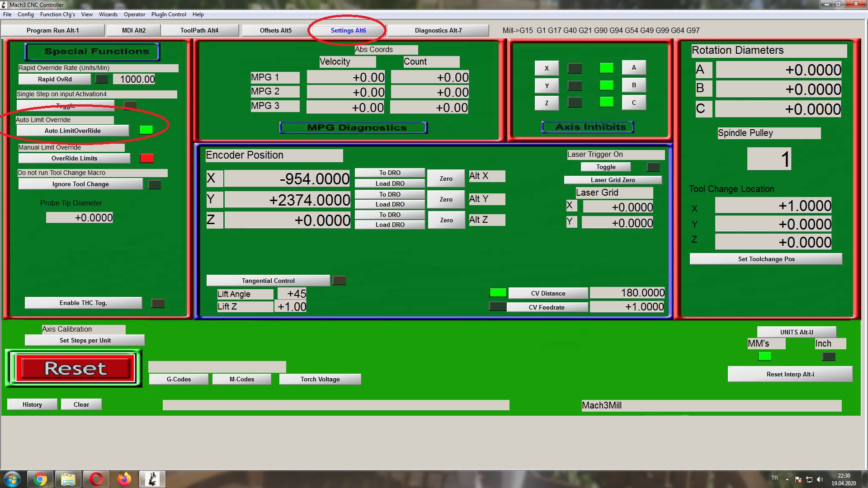Toggle Rapid OvRd
The height and width of the screenshot is (488, 868).
pos(55,79)
